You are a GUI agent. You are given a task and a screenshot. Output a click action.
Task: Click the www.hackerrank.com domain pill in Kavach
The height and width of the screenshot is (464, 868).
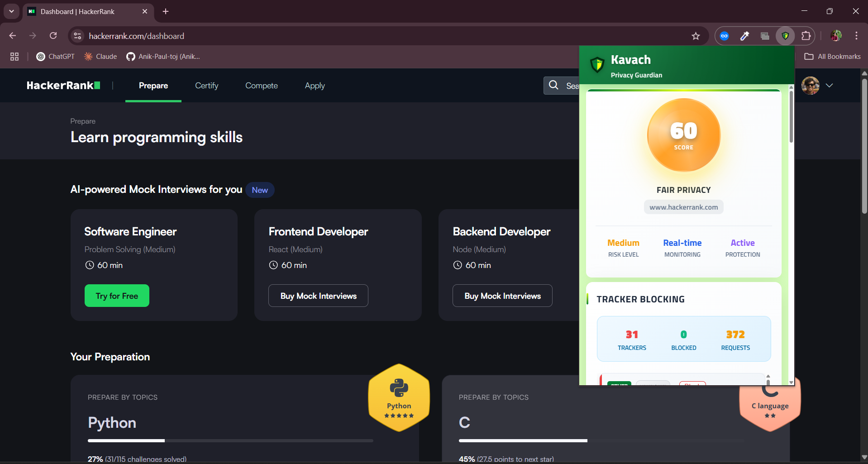coord(684,207)
